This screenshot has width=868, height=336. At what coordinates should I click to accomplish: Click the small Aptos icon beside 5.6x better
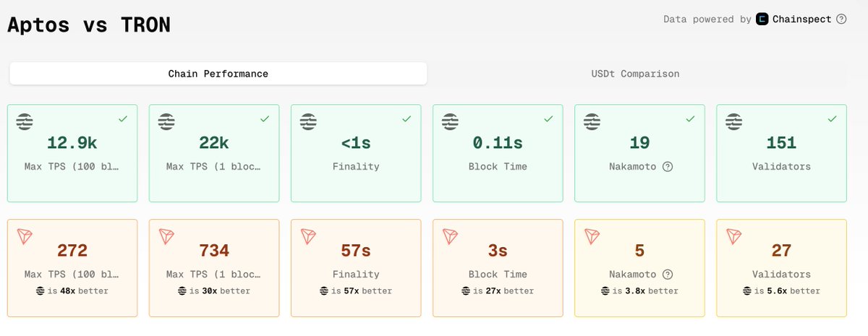point(746,291)
